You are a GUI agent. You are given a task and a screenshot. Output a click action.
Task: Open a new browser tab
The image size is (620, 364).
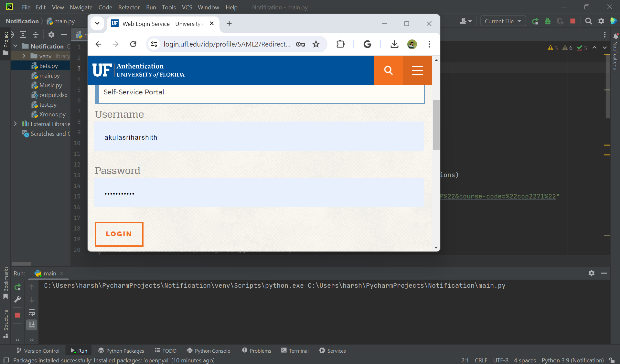pyautogui.click(x=229, y=23)
